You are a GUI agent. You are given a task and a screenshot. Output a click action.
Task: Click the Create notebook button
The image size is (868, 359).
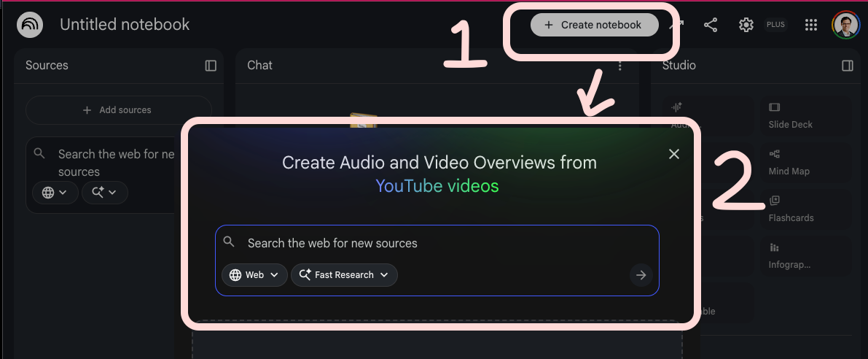(x=595, y=25)
